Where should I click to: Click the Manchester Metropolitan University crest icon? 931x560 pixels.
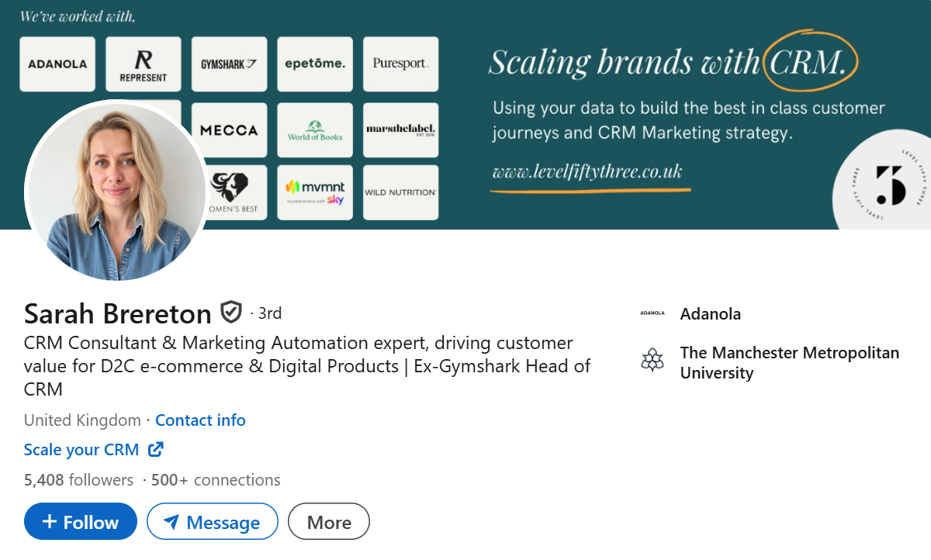click(x=652, y=360)
